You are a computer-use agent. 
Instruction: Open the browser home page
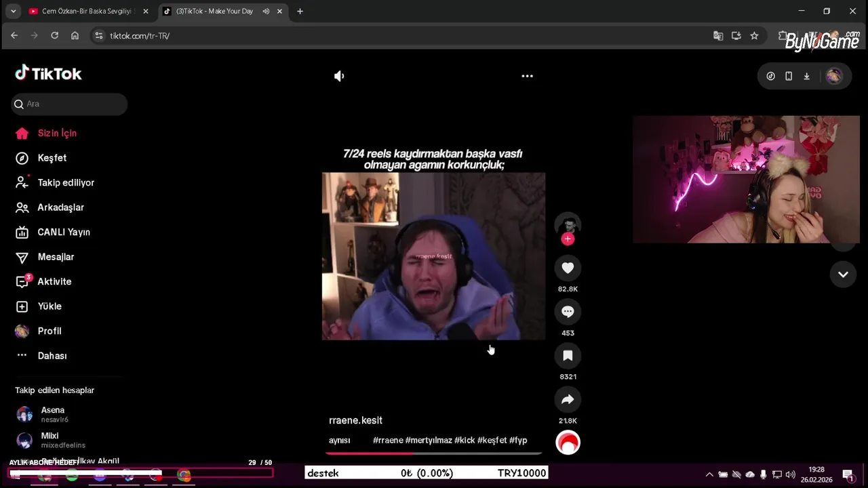(x=75, y=36)
